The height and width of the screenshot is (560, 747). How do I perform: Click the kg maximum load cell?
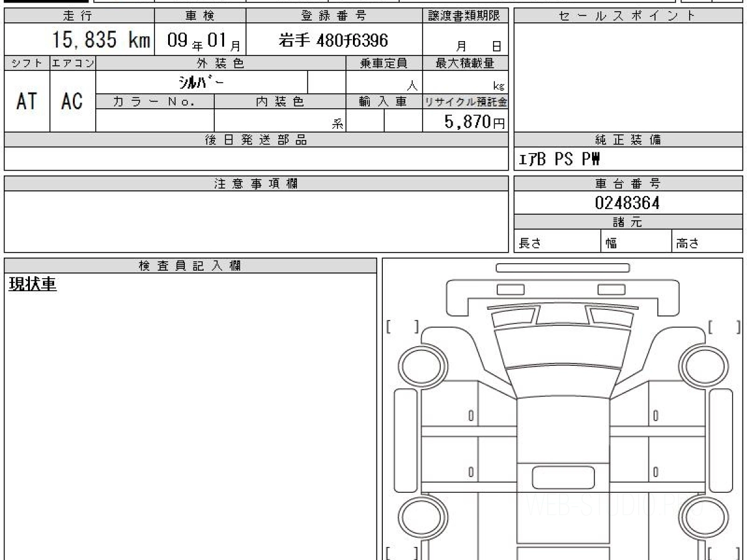point(465,82)
